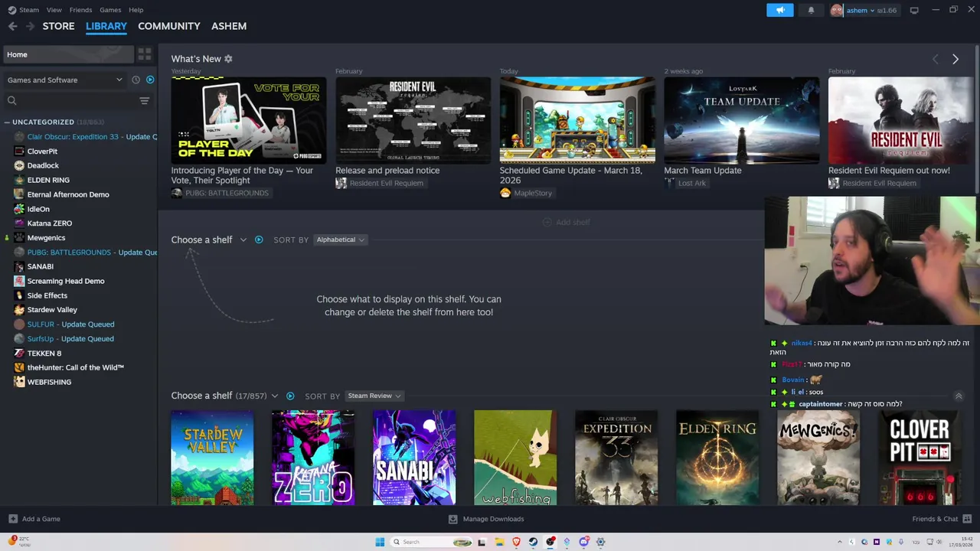The width and height of the screenshot is (980, 551).
Task: Click the Add shelf button
Action: [566, 222]
